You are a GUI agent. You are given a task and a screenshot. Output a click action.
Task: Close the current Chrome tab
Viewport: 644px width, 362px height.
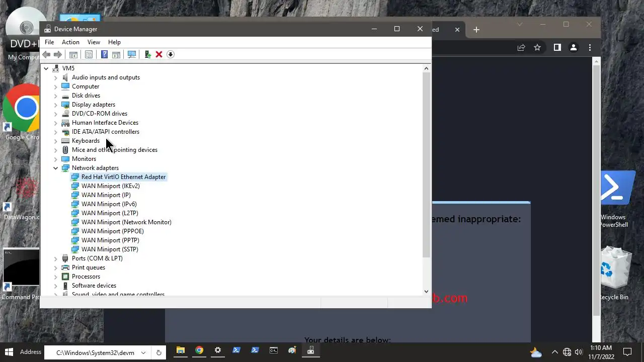point(457,30)
